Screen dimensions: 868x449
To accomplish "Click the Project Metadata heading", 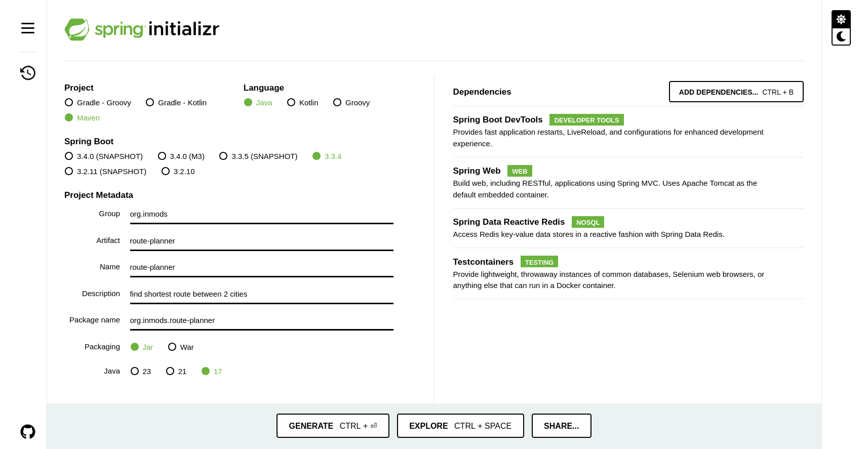I will pos(99,195).
